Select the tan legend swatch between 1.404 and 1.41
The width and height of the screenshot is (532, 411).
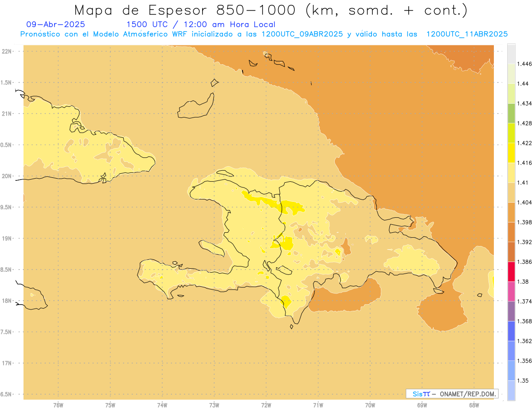pos(511,192)
